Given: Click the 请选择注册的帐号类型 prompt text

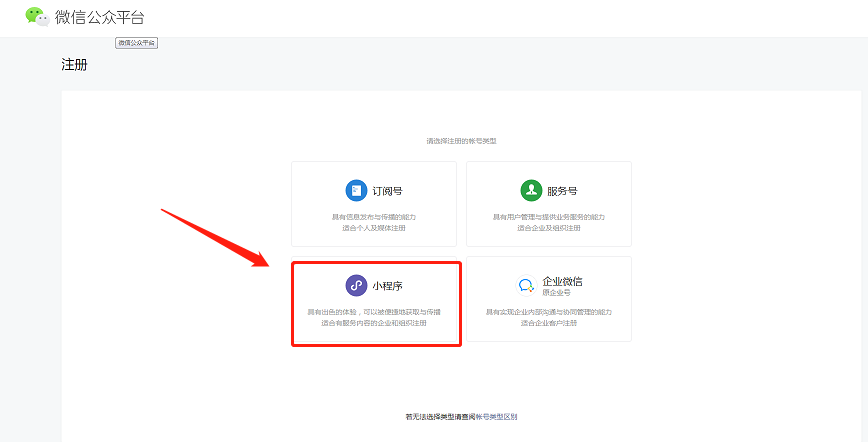Looking at the screenshot, I should [461, 141].
